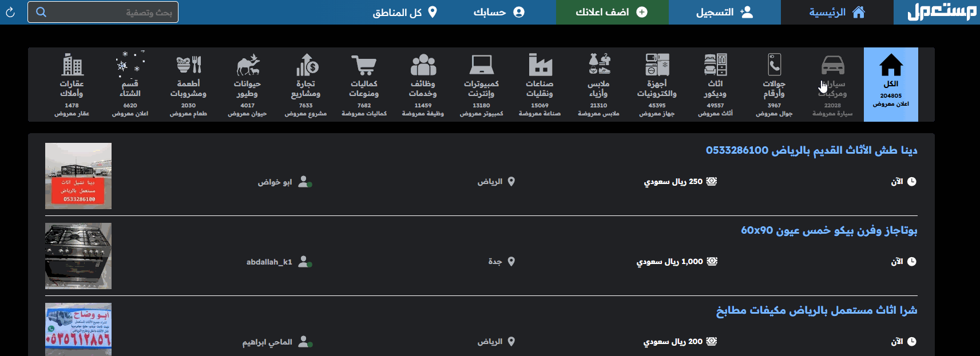The image size is (980, 356).
Task: Open the cars and vehicles category icon
Action: (x=832, y=66)
